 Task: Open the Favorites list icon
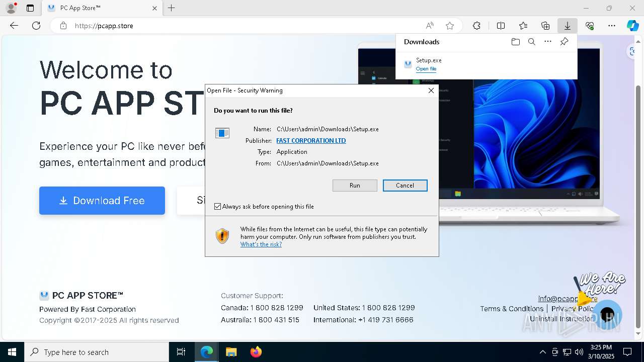click(523, 26)
